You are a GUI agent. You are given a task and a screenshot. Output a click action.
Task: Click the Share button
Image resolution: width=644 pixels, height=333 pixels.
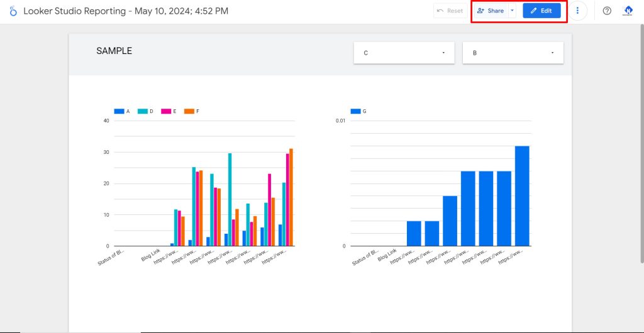[491, 11]
